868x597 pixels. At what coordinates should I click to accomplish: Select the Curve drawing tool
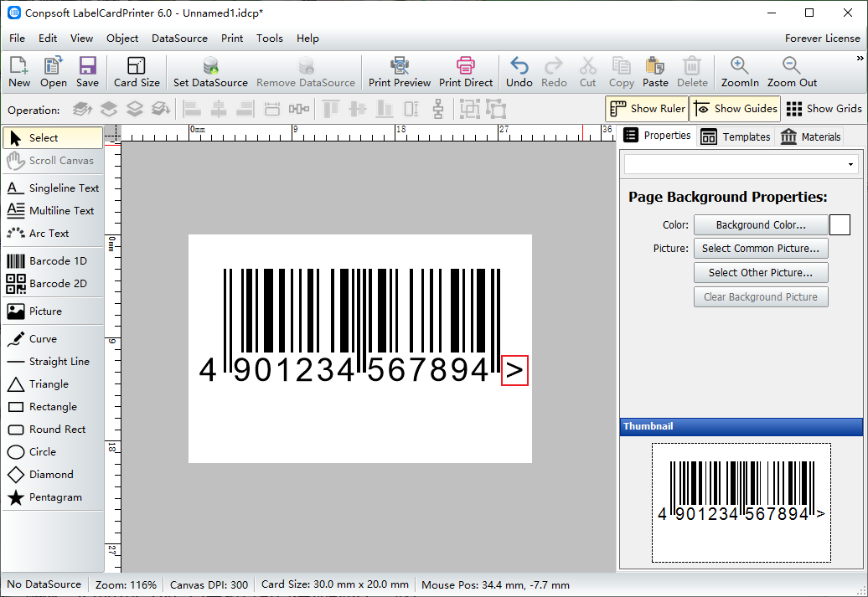coord(53,338)
